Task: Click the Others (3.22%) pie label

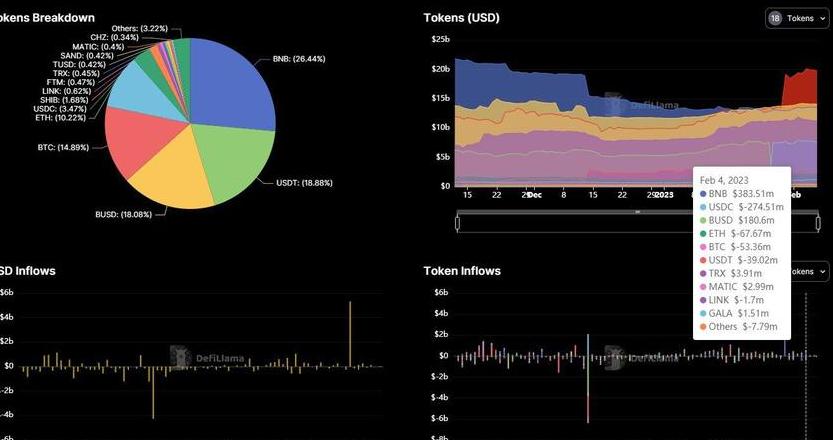Action: 140,28
